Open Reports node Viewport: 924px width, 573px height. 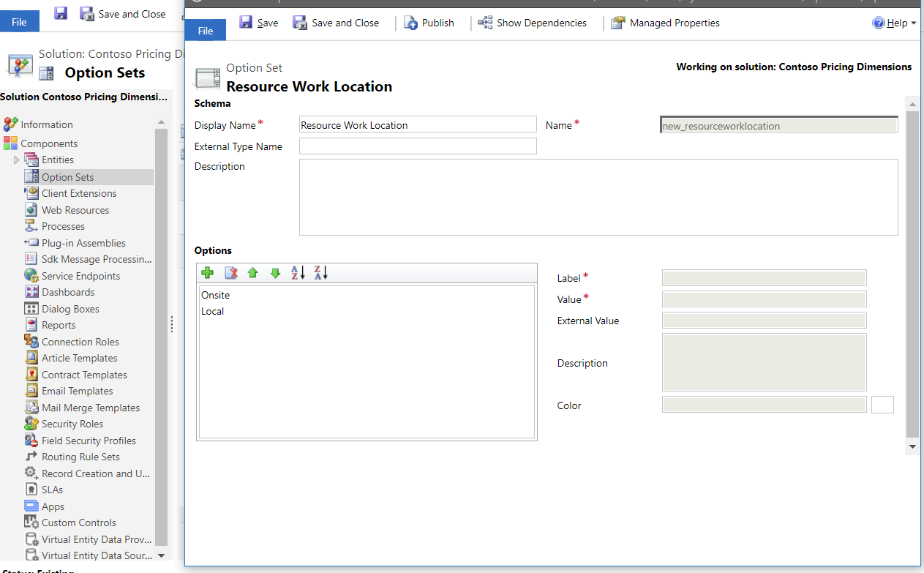(59, 325)
